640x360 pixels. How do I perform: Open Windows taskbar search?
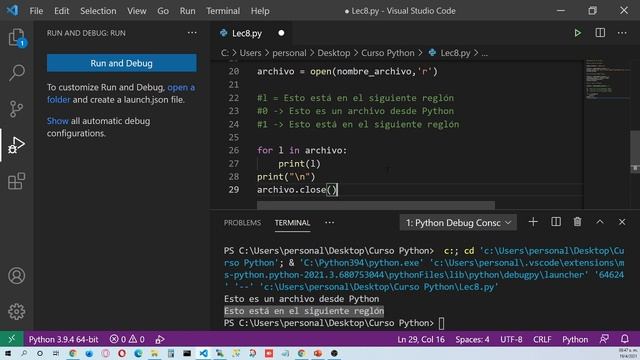point(24,353)
